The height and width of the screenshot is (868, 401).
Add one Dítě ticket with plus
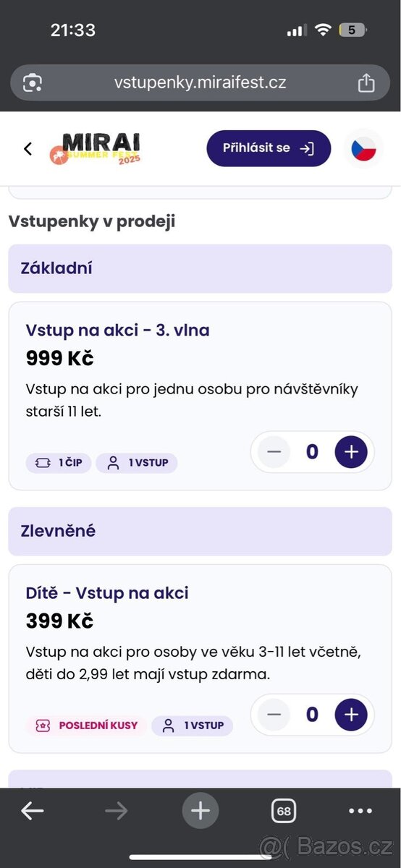pyautogui.click(x=351, y=715)
